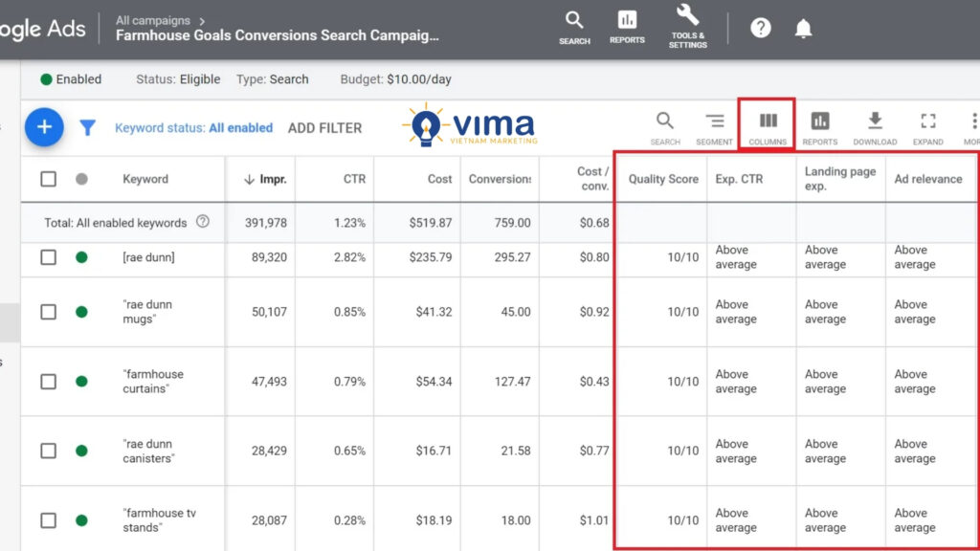Sort table by CTR column header
Image resolution: width=980 pixels, height=551 pixels.
click(x=354, y=179)
